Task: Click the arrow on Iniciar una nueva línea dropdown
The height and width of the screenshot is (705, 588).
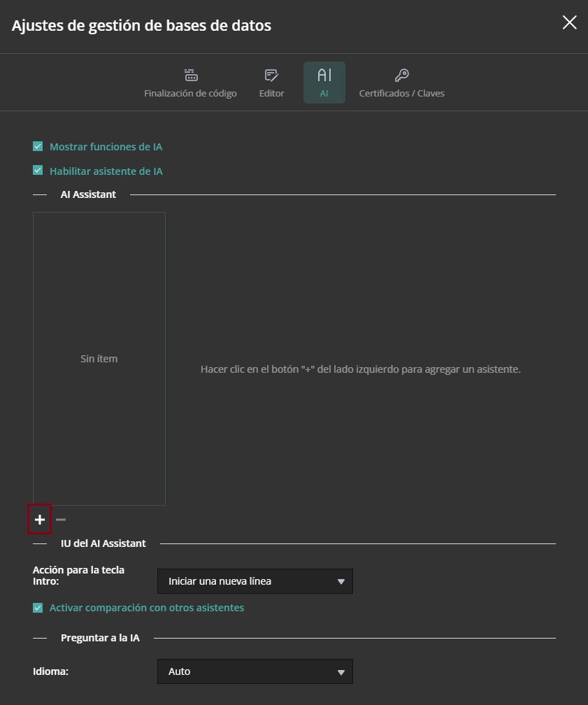Action: tap(341, 581)
